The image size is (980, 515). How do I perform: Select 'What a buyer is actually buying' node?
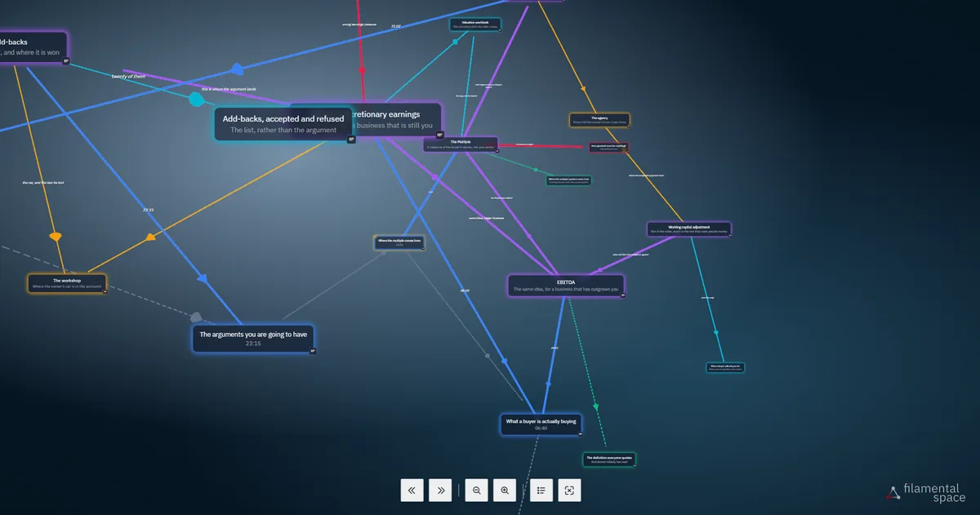point(541,424)
